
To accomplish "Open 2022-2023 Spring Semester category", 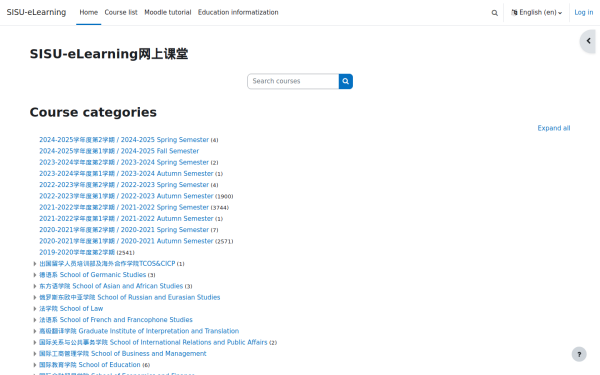I will [x=124, y=185].
